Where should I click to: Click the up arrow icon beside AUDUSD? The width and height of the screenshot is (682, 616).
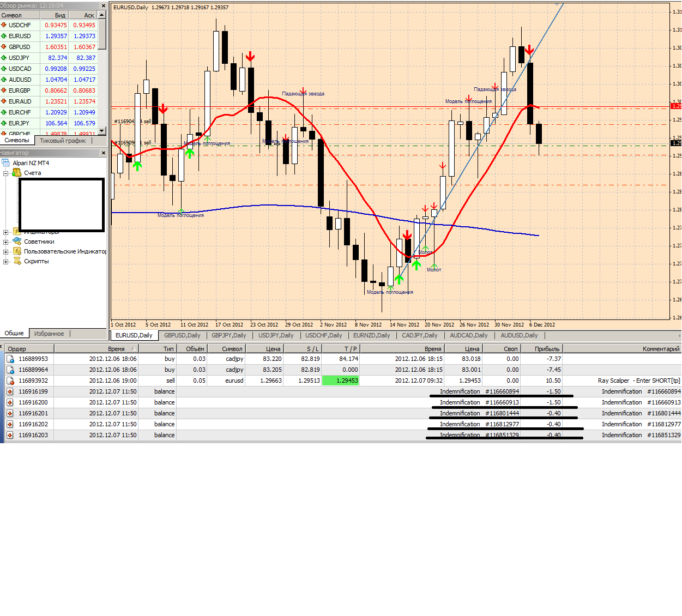point(4,80)
